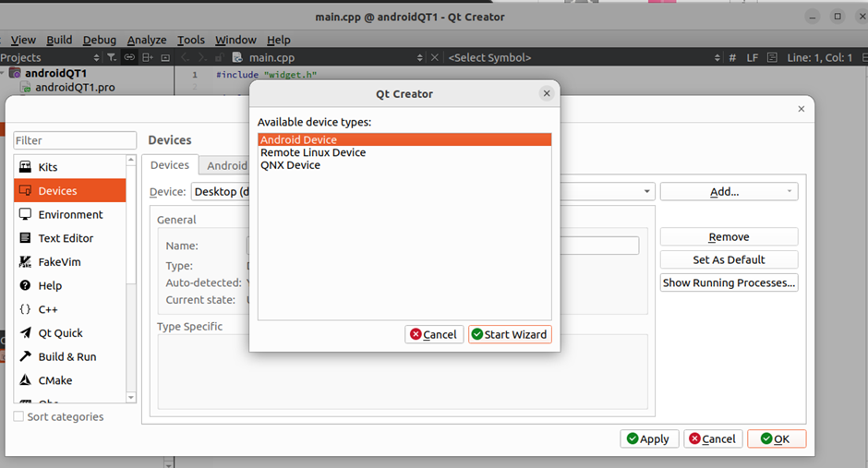Open the Window menu
868x468 pixels.
(235, 40)
